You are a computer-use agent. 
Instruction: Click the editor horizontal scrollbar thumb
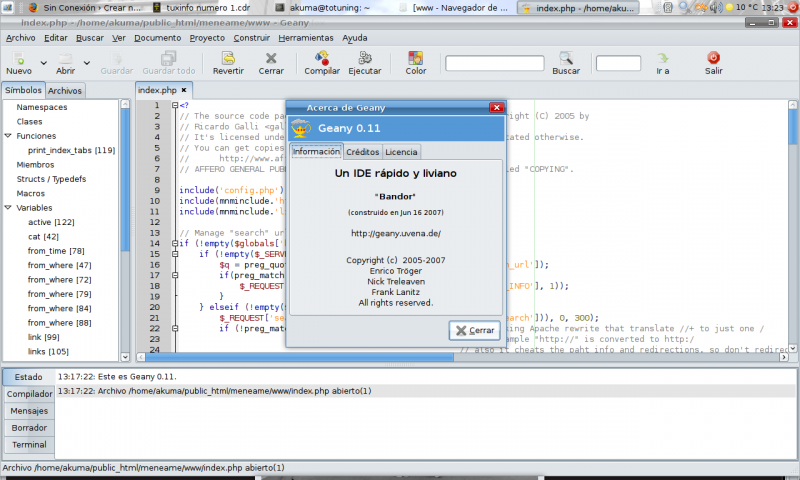299,357
